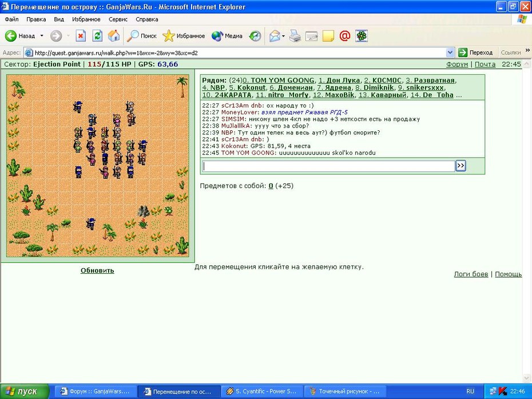Open the Windows пуск Start button
This screenshot has width=532, height=399.
click(x=25, y=391)
